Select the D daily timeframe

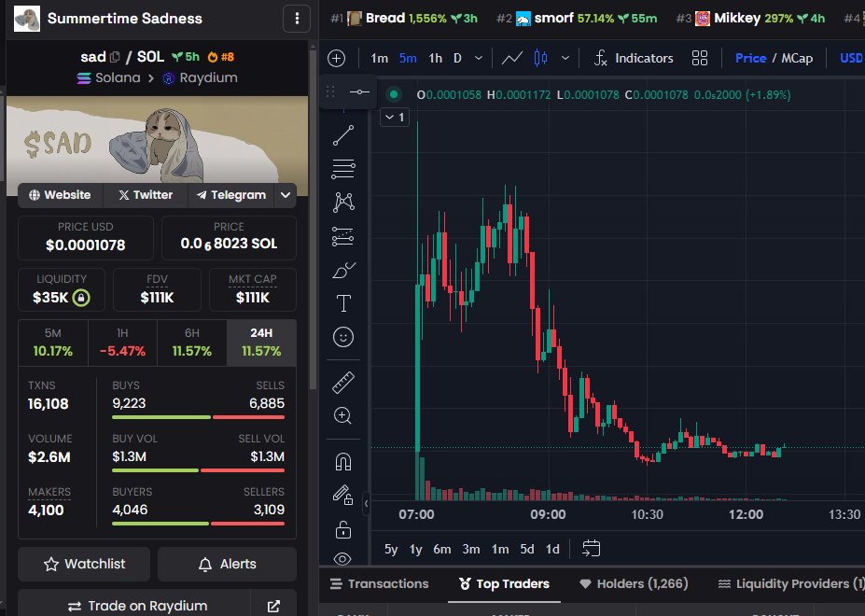click(457, 58)
